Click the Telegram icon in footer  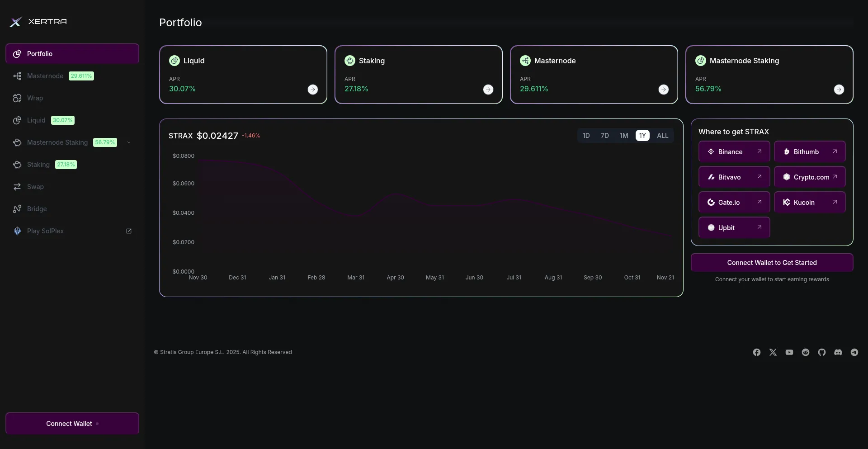(854, 352)
